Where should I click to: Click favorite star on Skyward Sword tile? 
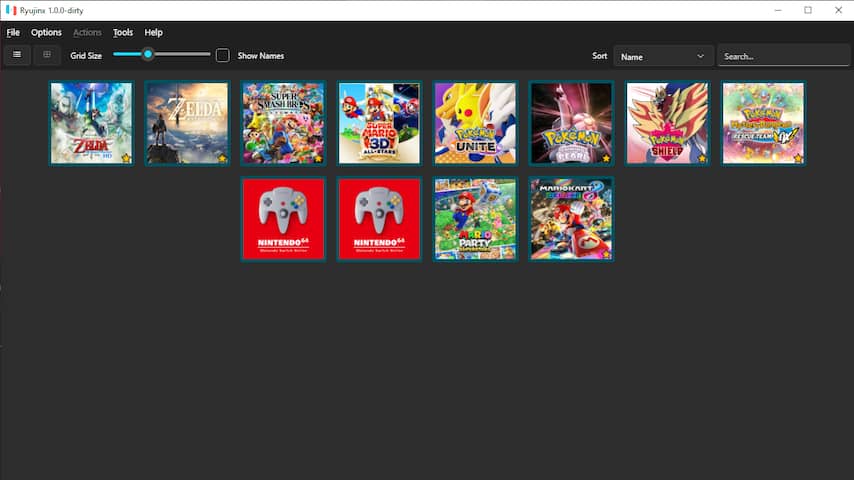click(x=126, y=159)
